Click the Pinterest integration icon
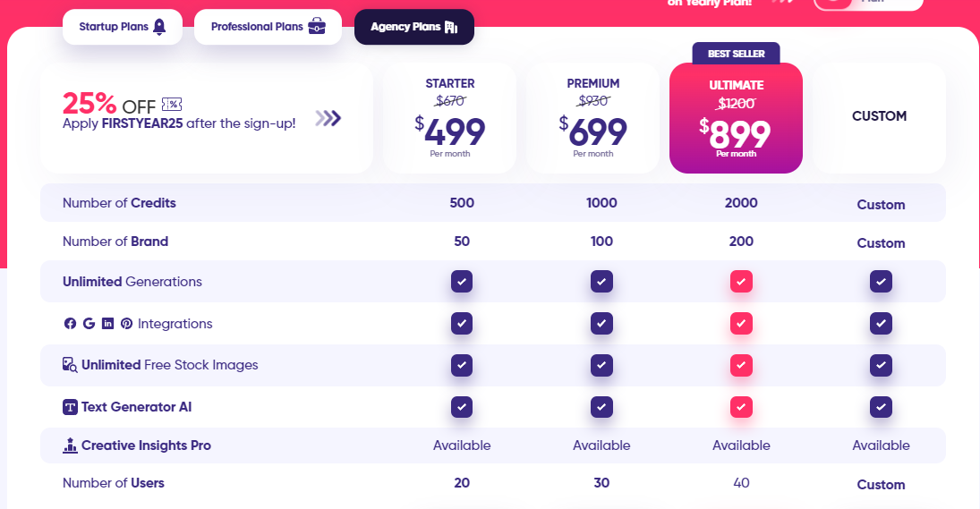Image resolution: width=980 pixels, height=509 pixels. pyautogui.click(x=127, y=324)
